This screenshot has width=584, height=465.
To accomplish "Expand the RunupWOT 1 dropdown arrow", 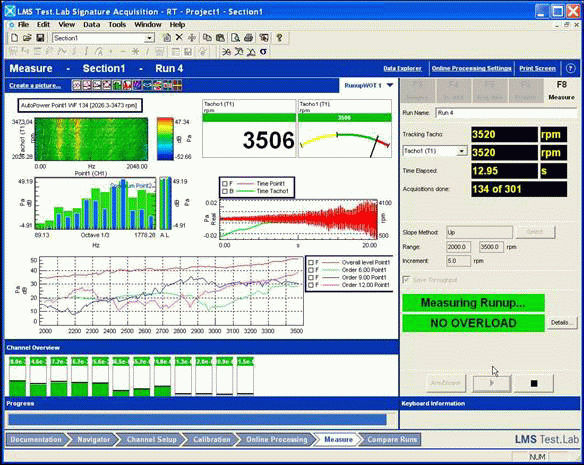I will tap(390, 85).
